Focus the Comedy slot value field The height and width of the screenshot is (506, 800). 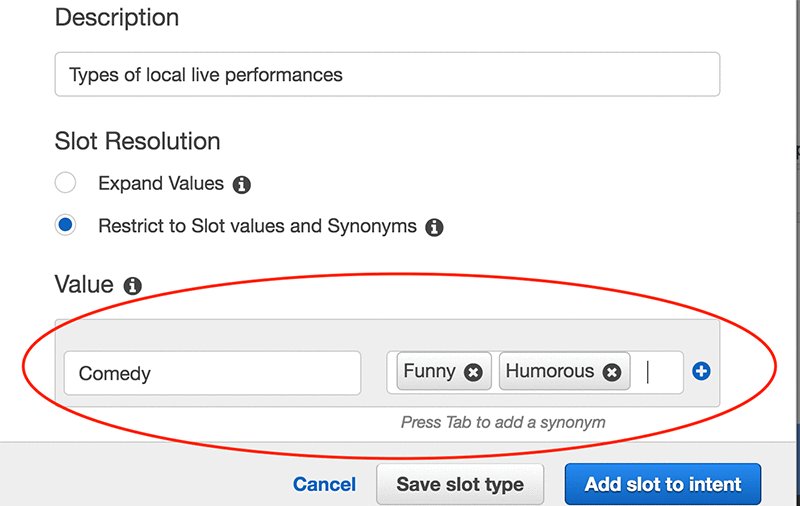212,373
